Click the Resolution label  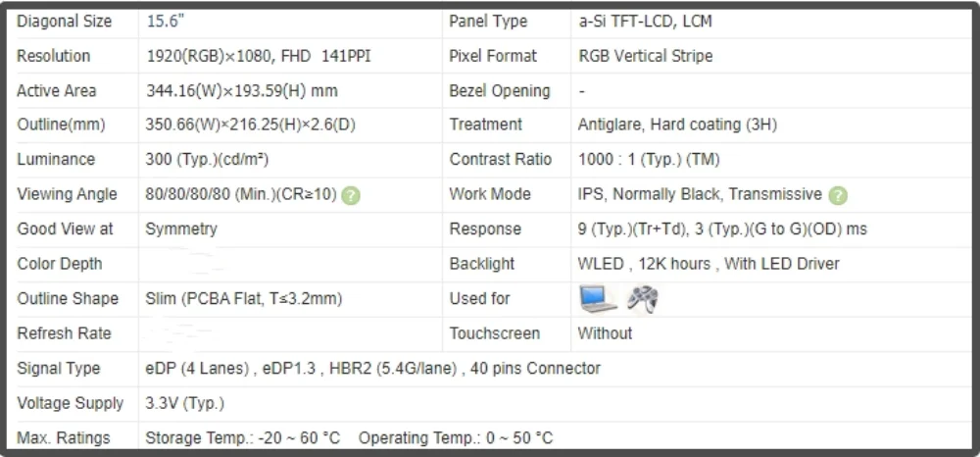point(53,56)
